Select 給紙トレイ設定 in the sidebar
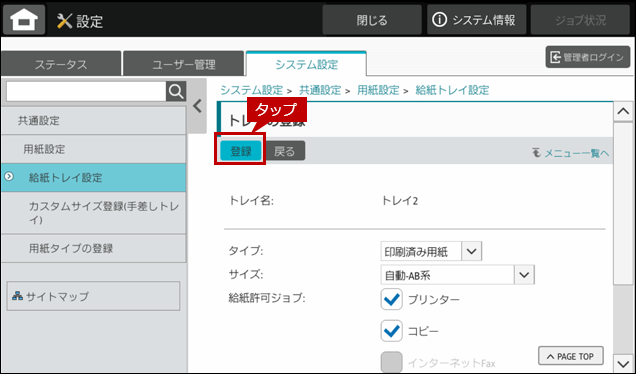 [93, 177]
